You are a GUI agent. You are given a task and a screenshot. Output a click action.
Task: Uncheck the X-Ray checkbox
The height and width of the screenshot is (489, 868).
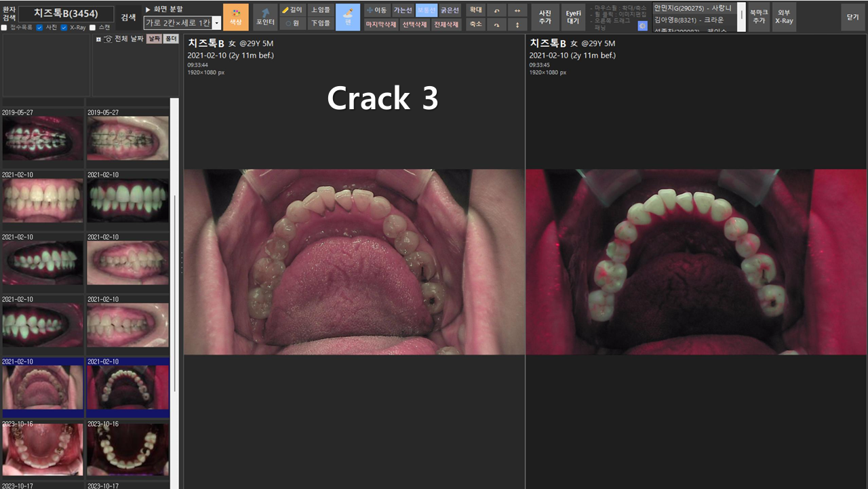pos(64,27)
